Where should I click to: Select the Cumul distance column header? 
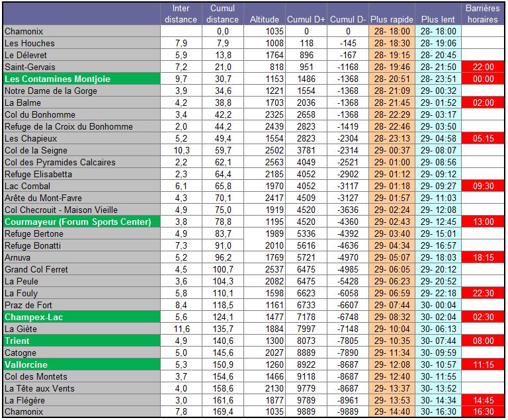click(x=222, y=14)
